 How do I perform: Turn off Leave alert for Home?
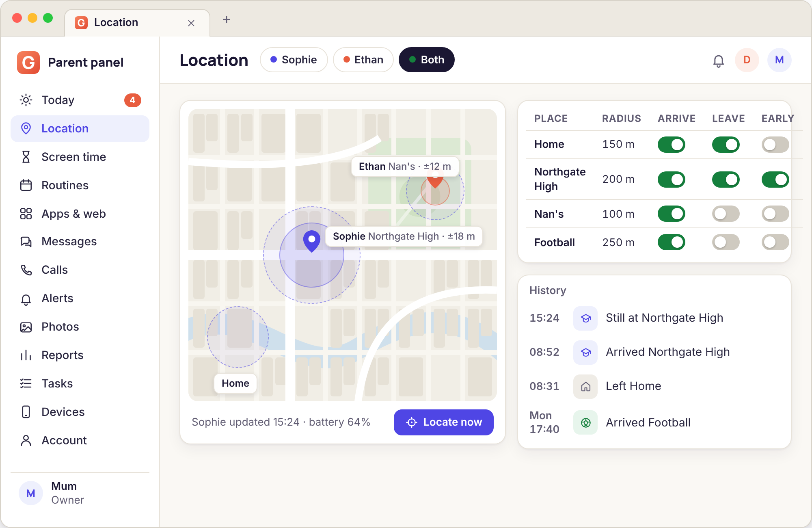coord(726,145)
